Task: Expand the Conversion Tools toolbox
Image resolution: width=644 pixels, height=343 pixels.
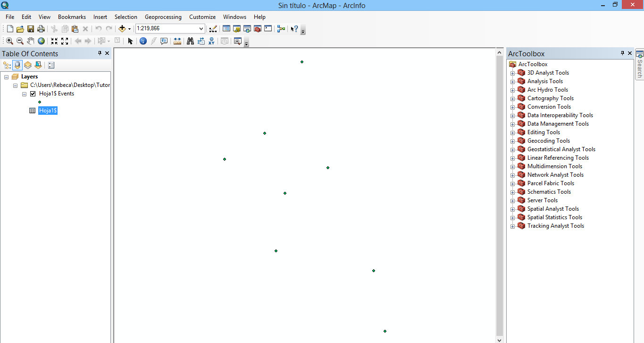Action: click(512, 107)
